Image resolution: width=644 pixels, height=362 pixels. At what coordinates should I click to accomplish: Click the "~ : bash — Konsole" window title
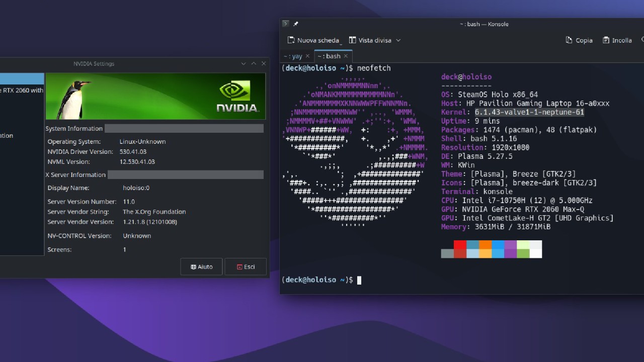point(484,24)
